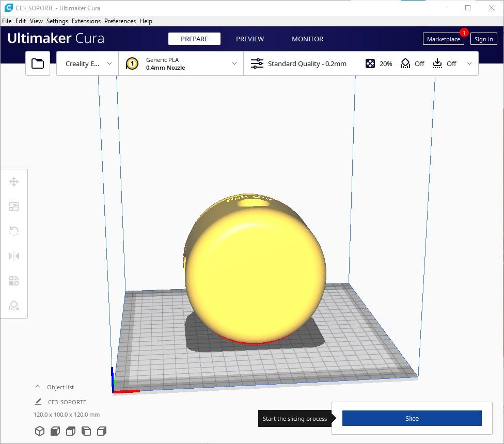Click the infill 20% icon
Viewport: 504px width, 444px height.
[x=370, y=64]
